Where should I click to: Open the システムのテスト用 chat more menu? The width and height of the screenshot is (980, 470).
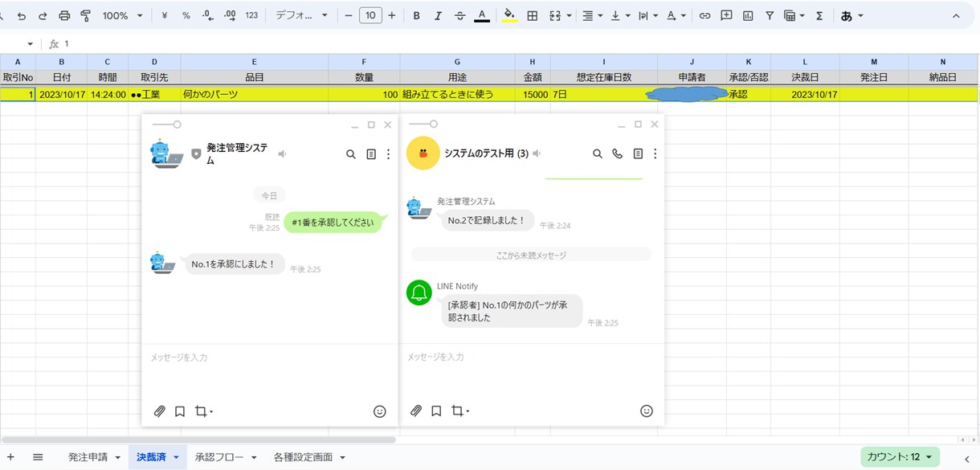[x=655, y=153]
